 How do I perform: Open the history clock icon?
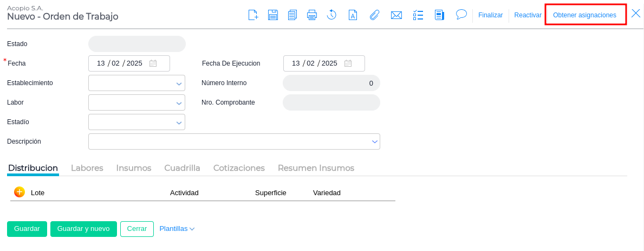(x=332, y=15)
